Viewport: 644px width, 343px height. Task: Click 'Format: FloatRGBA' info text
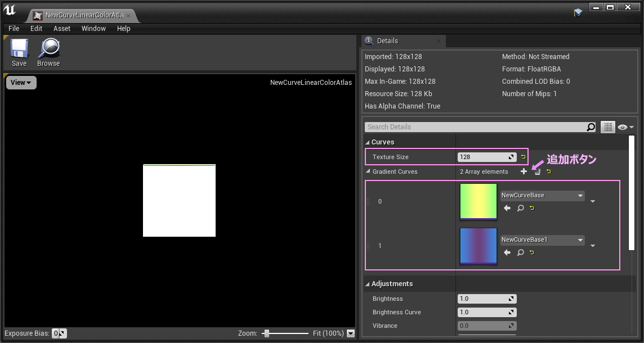[531, 69]
